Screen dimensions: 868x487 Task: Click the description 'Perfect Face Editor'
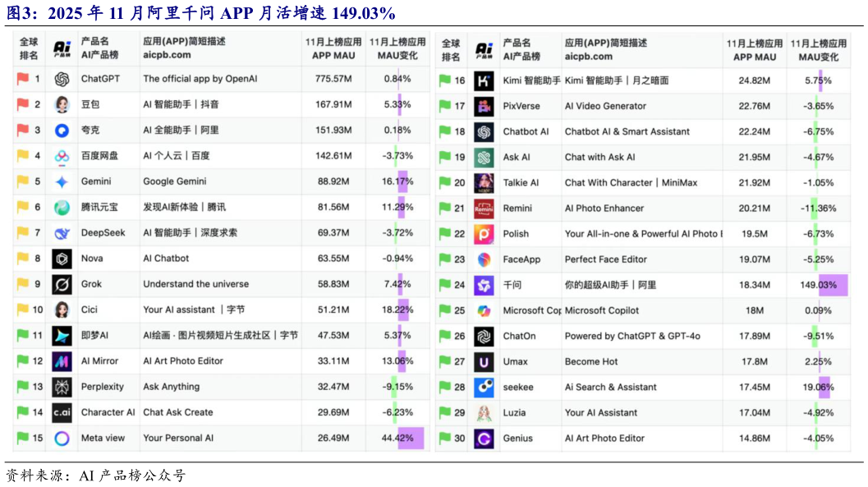[605, 260]
